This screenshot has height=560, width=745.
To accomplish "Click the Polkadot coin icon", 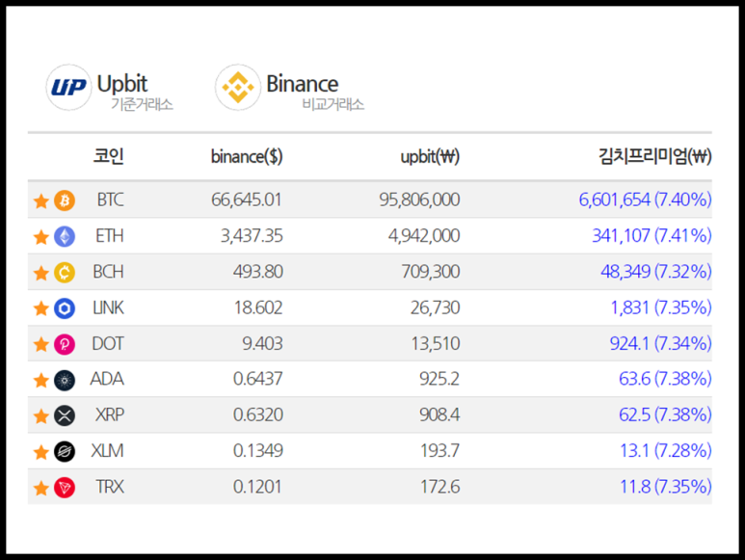I will (x=65, y=344).
